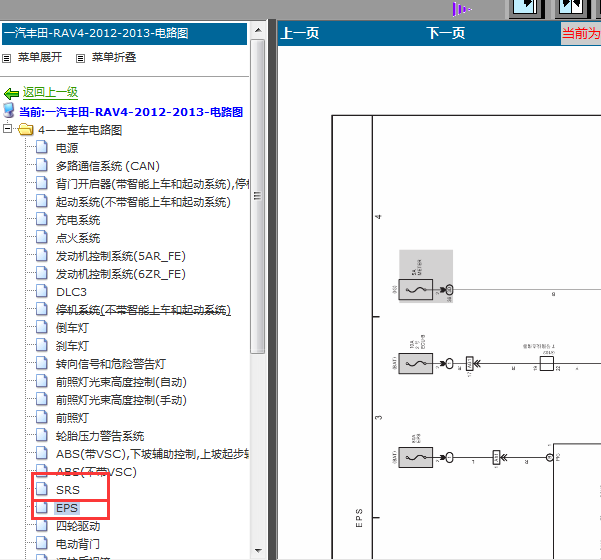Click the computer icon beside 当前 label
This screenshot has width=601, height=560.
point(9,110)
